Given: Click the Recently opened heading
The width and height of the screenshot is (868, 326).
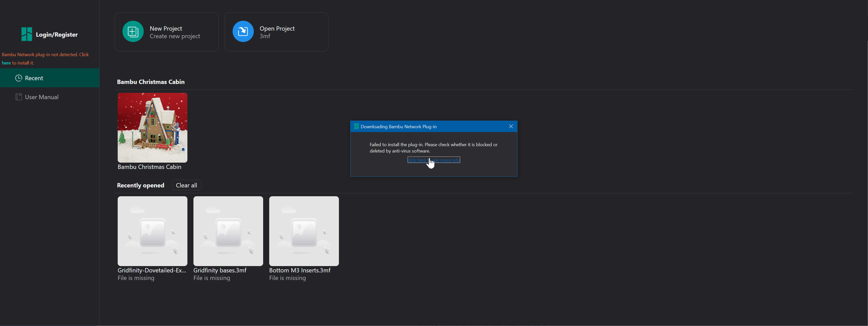Looking at the screenshot, I should pyautogui.click(x=140, y=185).
